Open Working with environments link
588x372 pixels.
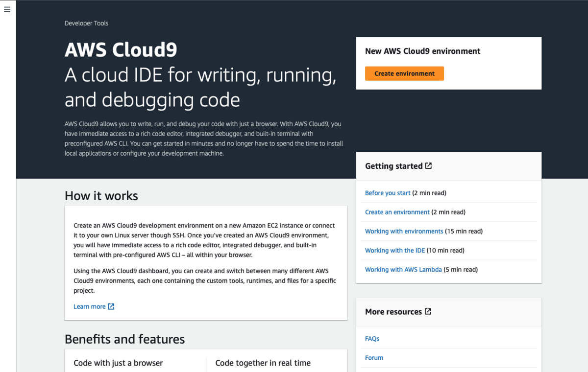pos(404,231)
